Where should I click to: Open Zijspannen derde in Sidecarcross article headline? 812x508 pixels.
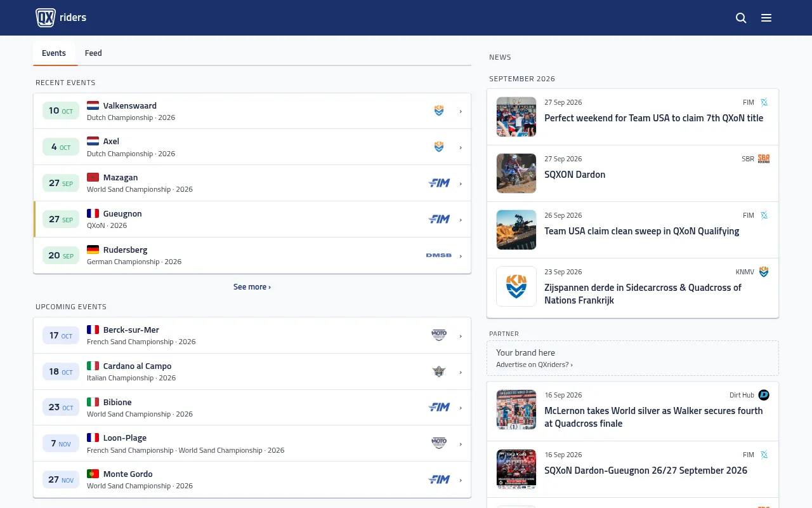(x=643, y=294)
